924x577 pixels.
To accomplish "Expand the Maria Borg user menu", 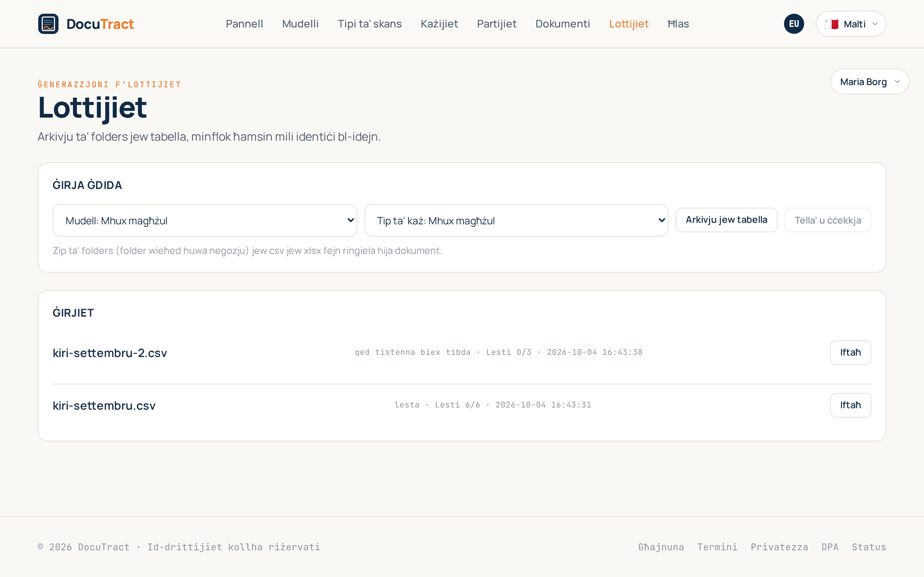I will [x=869, y=82].
